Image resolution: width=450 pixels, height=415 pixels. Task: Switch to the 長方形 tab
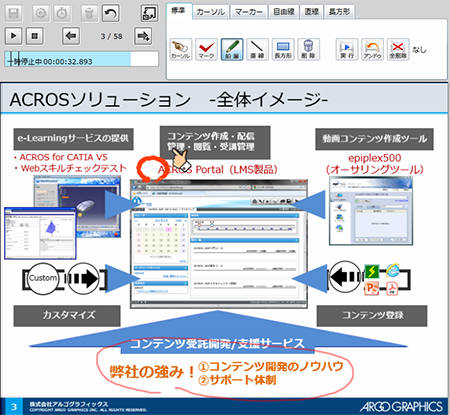[x=339, y=12]
